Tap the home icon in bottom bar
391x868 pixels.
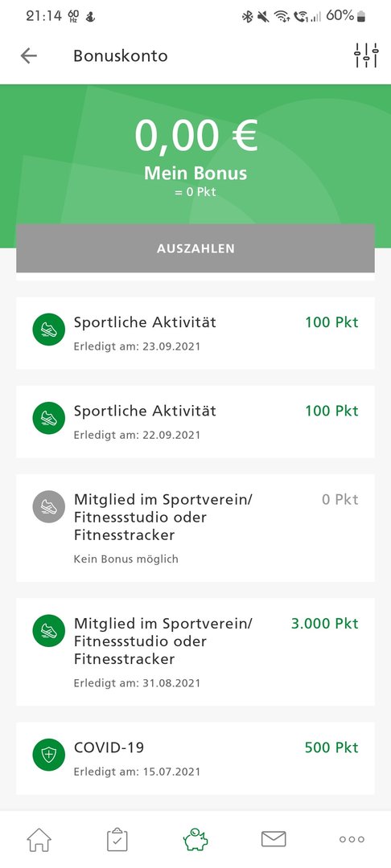(x=39, y=839)
